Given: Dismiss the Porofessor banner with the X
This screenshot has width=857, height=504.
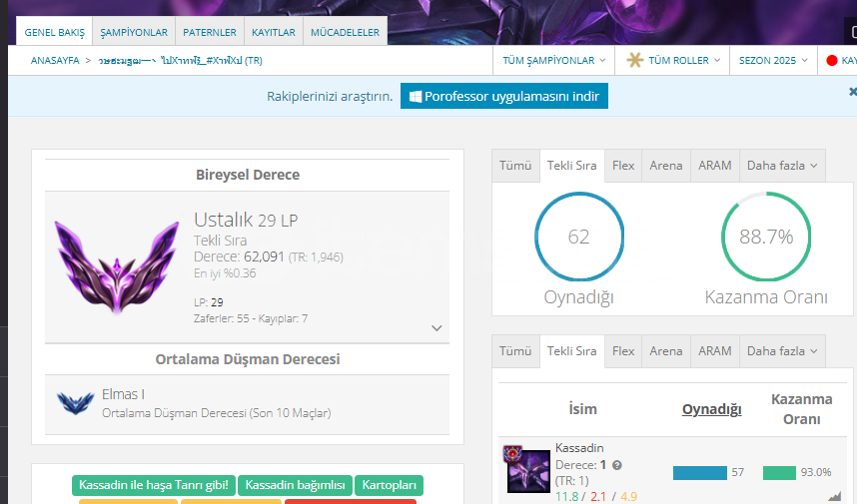Looking at the screenshot, I should pyautogui.click(x=852, y=92).
